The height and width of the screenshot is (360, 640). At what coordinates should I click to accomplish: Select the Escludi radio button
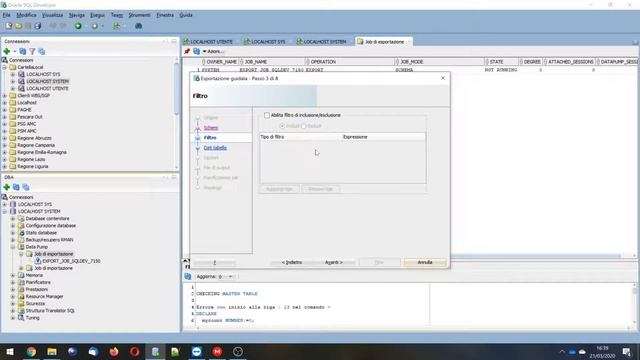point(304,126)
